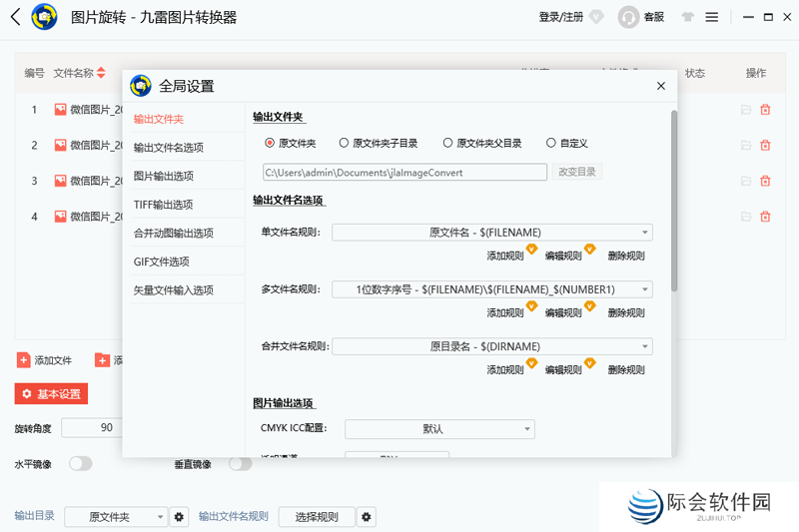The height and width of the screenshot is (532, 799).
Task: Click 登录/注册 link
Action: (560, 17)
